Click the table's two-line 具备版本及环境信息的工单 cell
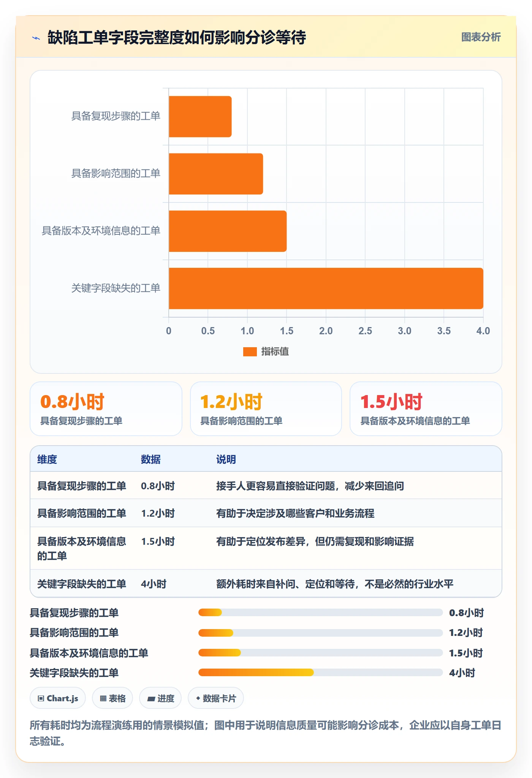 (82, 549)
